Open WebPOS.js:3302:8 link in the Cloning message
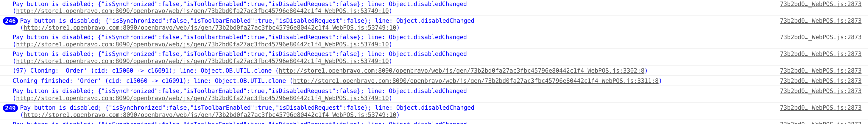868x124 pixels. click(461, 71)
